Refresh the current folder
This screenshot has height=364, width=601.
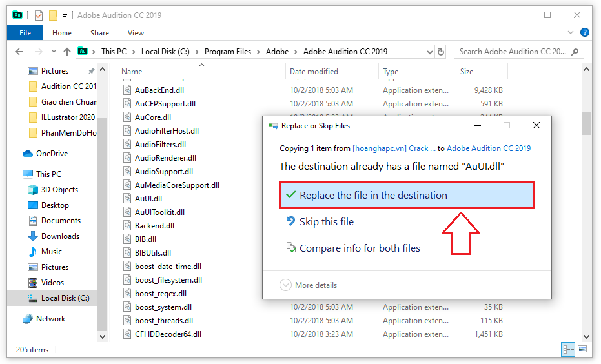tap(441, 52)
